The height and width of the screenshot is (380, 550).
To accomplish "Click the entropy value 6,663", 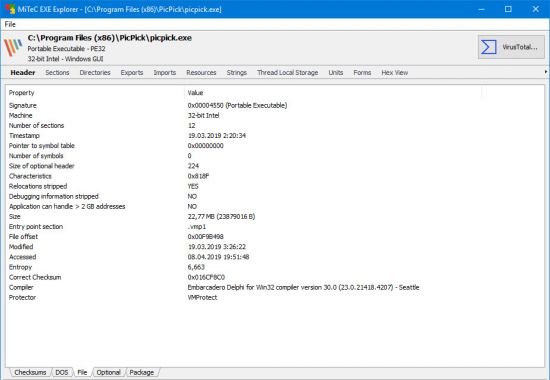I will click(196, 267).
